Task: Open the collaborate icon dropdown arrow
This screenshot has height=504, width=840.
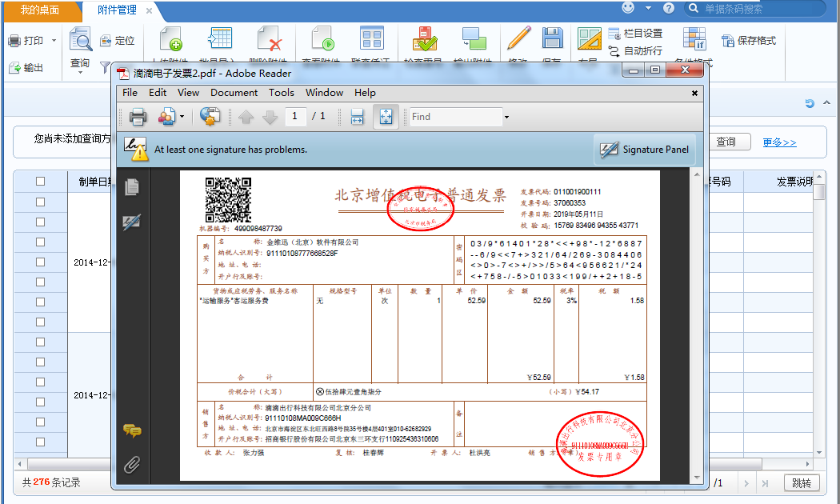Action: pyautogui.click(x=182, y=116)
